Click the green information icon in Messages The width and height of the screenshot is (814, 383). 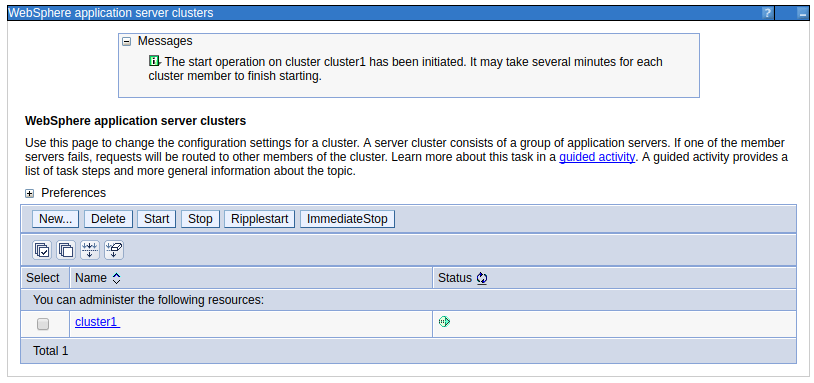click(154, 61)
